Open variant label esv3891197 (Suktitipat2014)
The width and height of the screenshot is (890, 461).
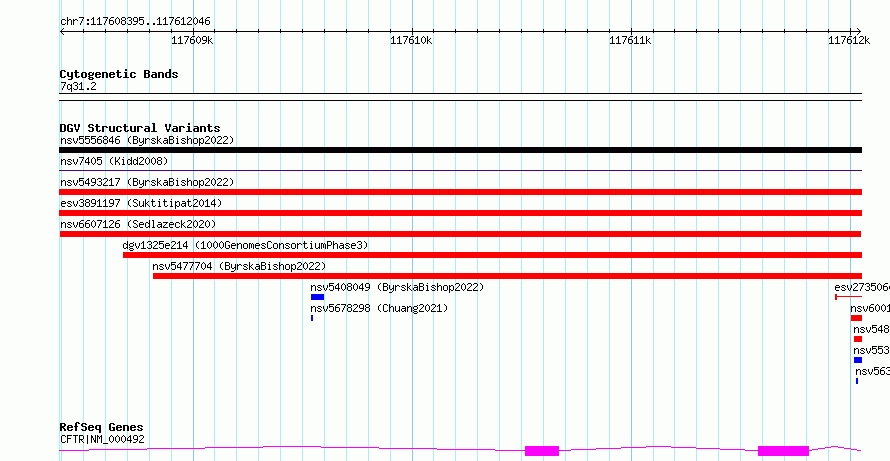point(141,203)
